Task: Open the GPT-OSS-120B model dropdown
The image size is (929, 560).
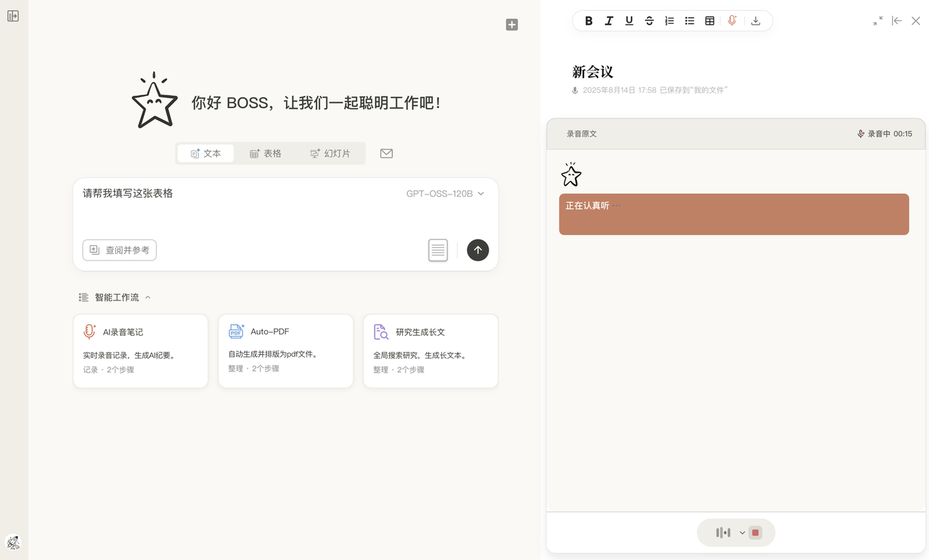Action: click(x=445, y=194)
